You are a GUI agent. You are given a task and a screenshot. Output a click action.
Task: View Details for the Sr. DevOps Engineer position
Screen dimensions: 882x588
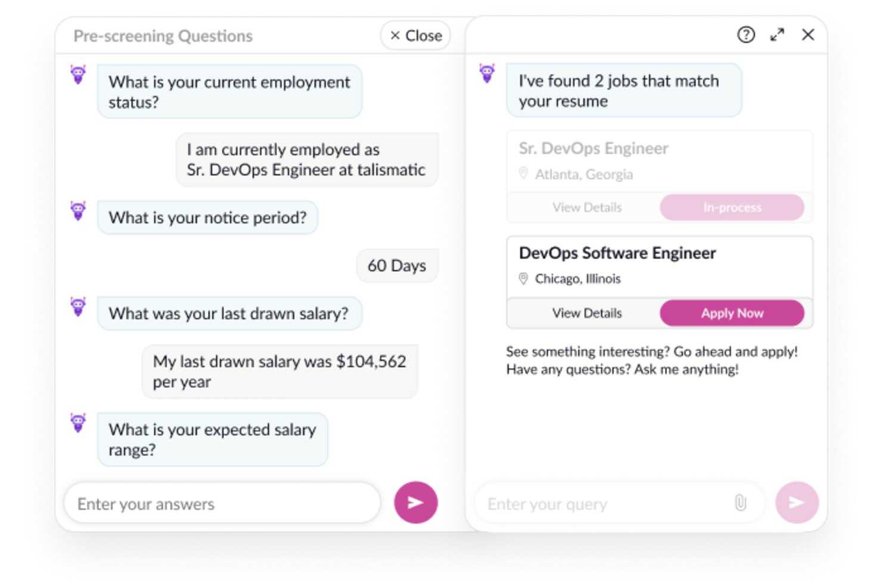586,207
